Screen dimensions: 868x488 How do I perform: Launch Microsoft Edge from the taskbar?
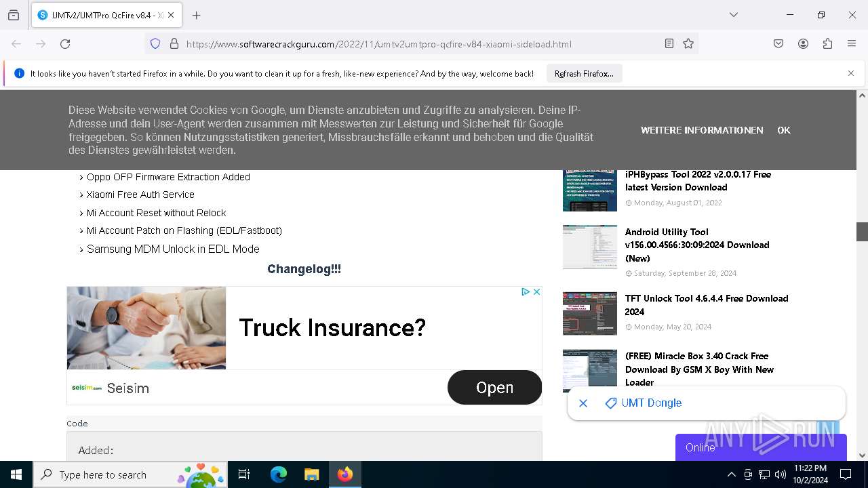coord(279,474)
